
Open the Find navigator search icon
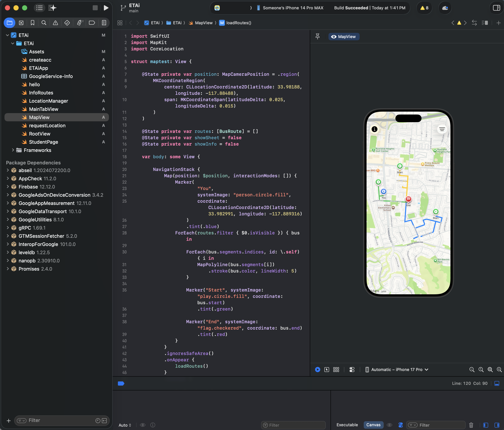pyautogui.click(x=44, y=23)
